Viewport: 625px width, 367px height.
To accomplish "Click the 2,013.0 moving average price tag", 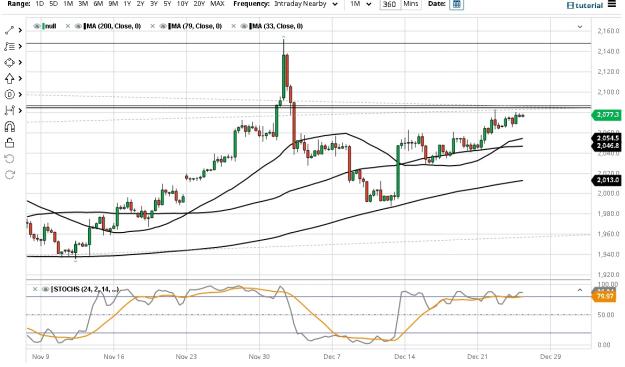I will pos(607,180).
